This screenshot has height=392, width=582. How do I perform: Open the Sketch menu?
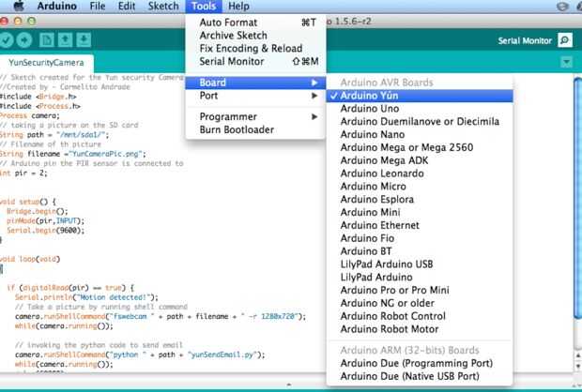tap(163, 7)
